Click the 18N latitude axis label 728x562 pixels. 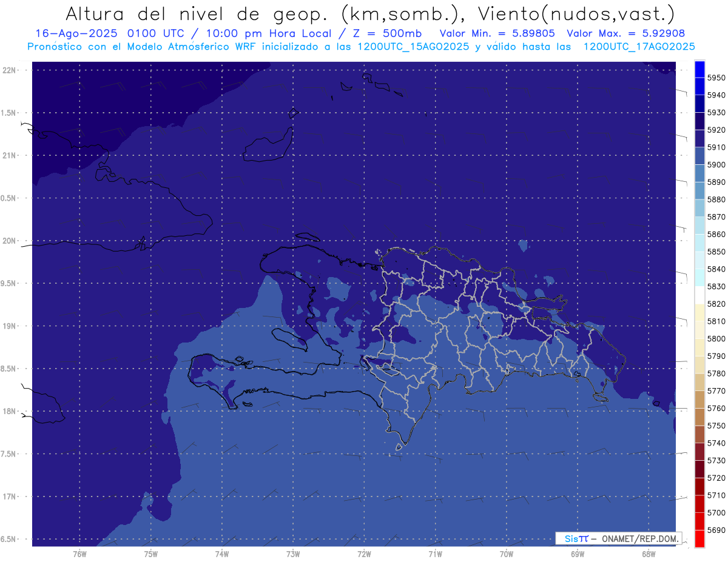(10, 412)
